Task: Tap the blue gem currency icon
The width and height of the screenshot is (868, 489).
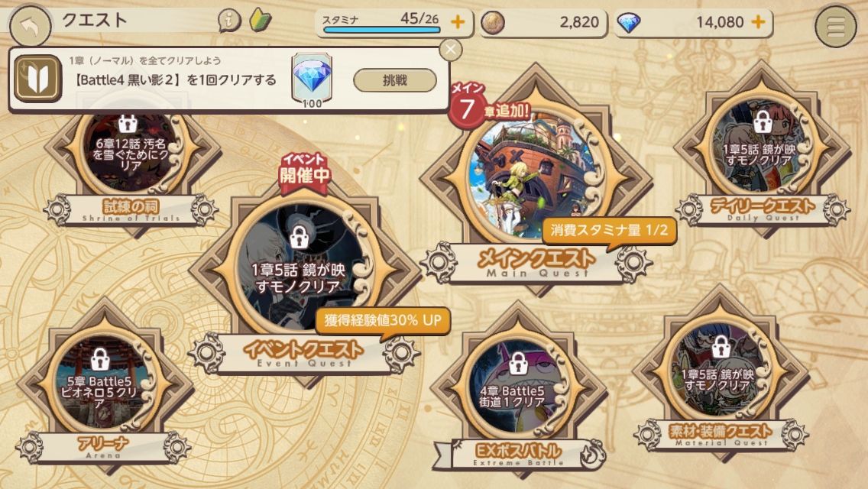Action: tap(628, 23)
